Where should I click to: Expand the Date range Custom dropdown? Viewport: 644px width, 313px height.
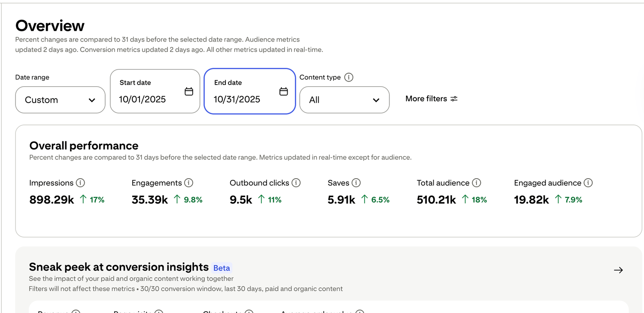pyautogui.click(x=60, y=100)
